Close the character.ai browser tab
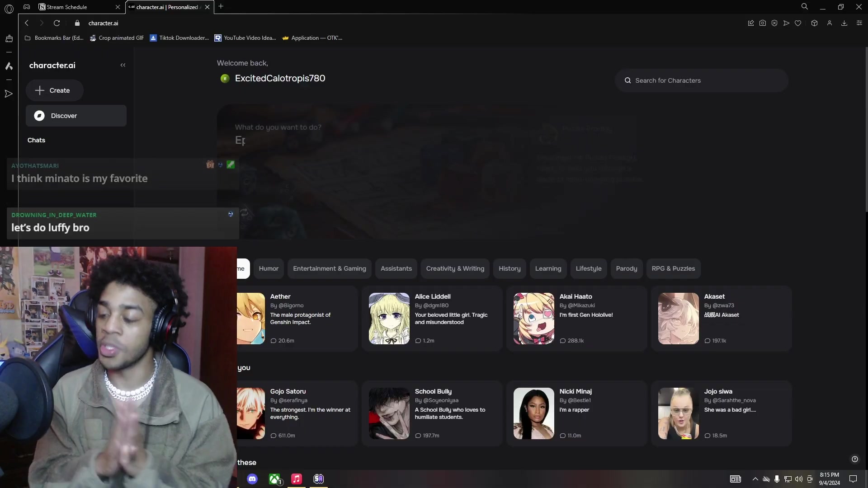868x488 pixels. pyautogui.click(x=207, y=7)
